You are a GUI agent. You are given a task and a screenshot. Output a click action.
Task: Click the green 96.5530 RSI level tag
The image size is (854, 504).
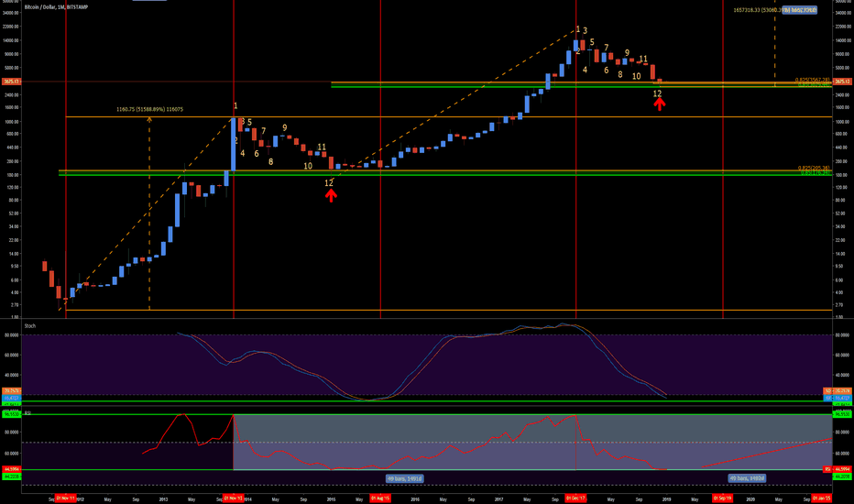[x=11, y=414]
